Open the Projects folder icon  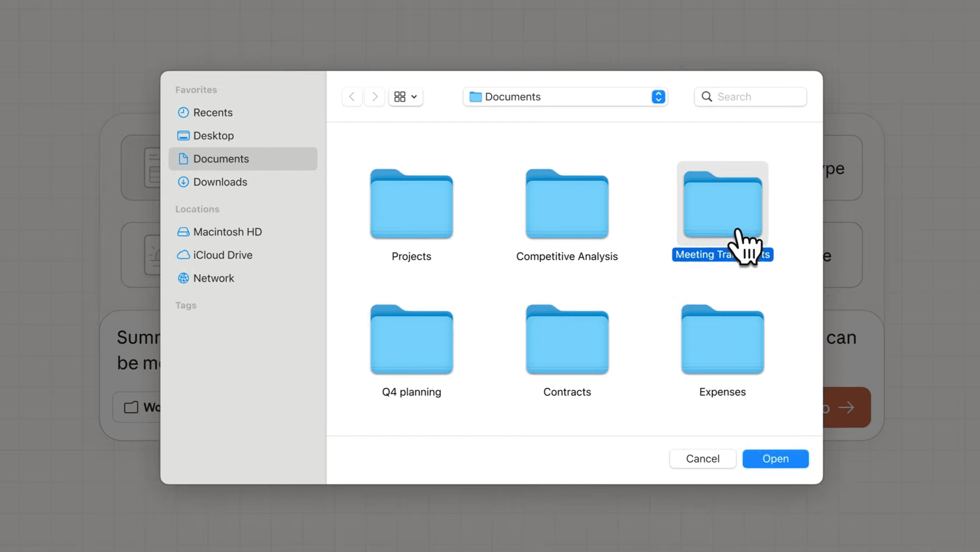click(411, 204)
